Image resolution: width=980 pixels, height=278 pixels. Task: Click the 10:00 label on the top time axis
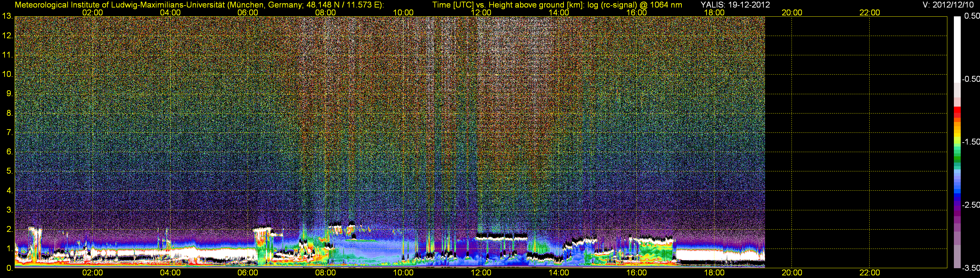[x=403, y=12]
